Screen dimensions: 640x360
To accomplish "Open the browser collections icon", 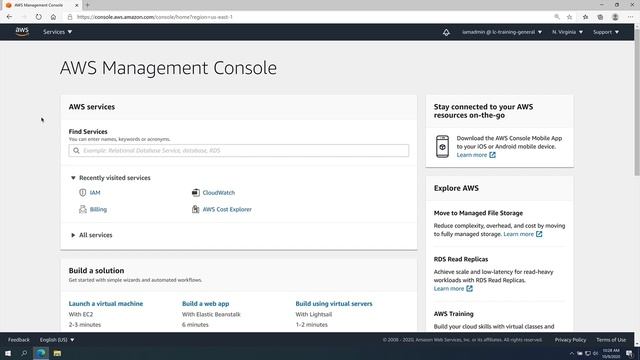I will pyautogui.click(x=600, y=17).
